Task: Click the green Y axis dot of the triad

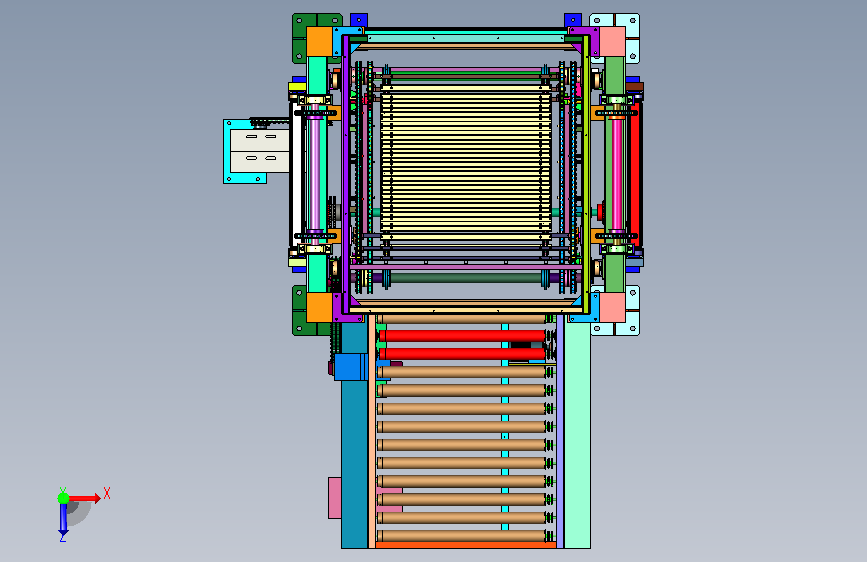Action: (63, 498)
